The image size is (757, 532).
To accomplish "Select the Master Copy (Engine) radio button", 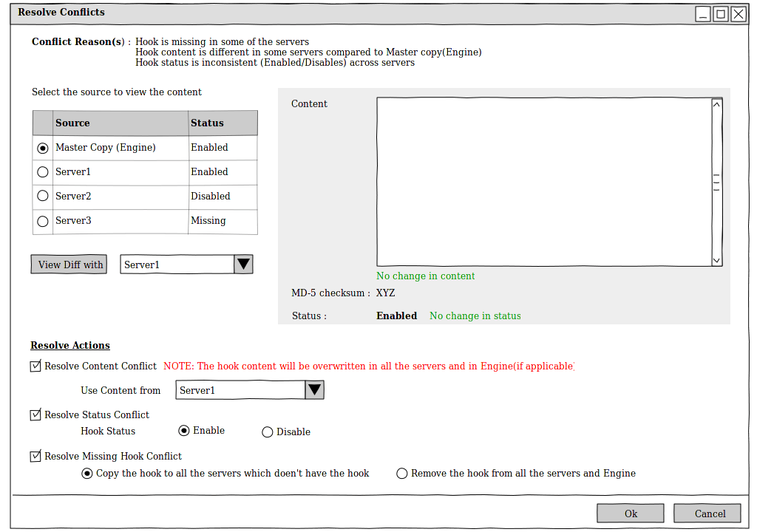I will click(x=43, y=148).
